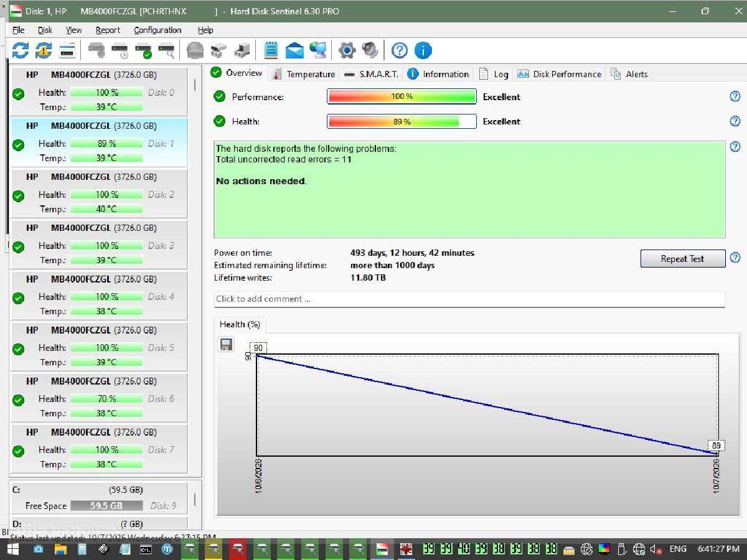The image size is (747, 560).
Task: Click the refresh icon with warning sign
Action: tap(44, 50)
